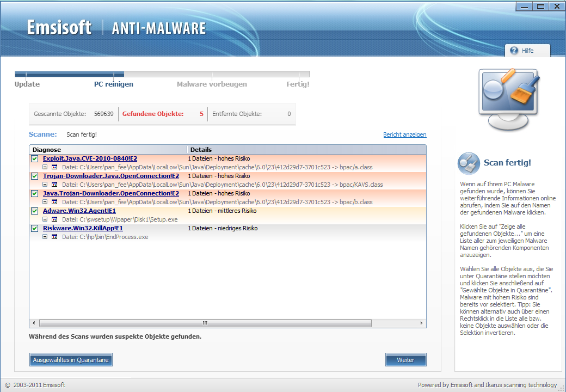Collapse the bpac/a.class file entry
Screen dimensions: 566x392
[x=45, y=167]
